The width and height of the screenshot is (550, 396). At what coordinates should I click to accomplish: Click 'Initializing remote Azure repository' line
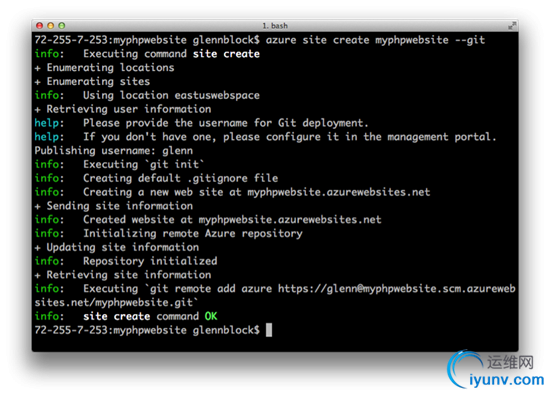168,233
